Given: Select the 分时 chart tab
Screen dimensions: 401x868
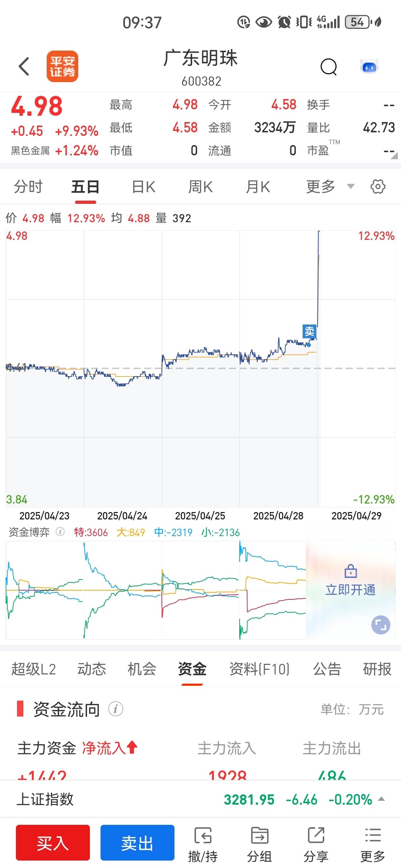Looking at the screenshot, I should pos(28,187).
